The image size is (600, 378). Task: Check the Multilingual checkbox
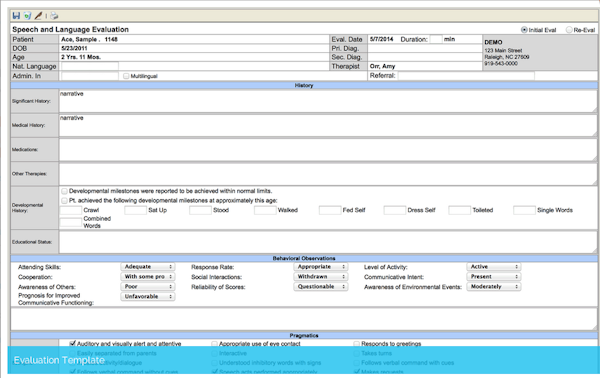[126, 76]
